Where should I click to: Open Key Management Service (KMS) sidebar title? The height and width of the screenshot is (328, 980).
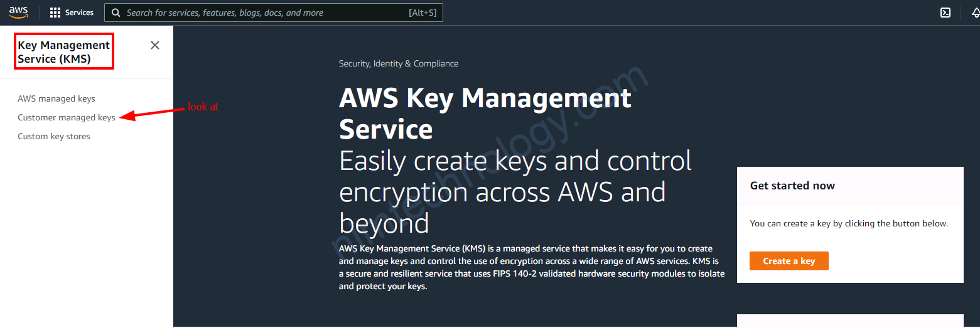click(63, 52)
